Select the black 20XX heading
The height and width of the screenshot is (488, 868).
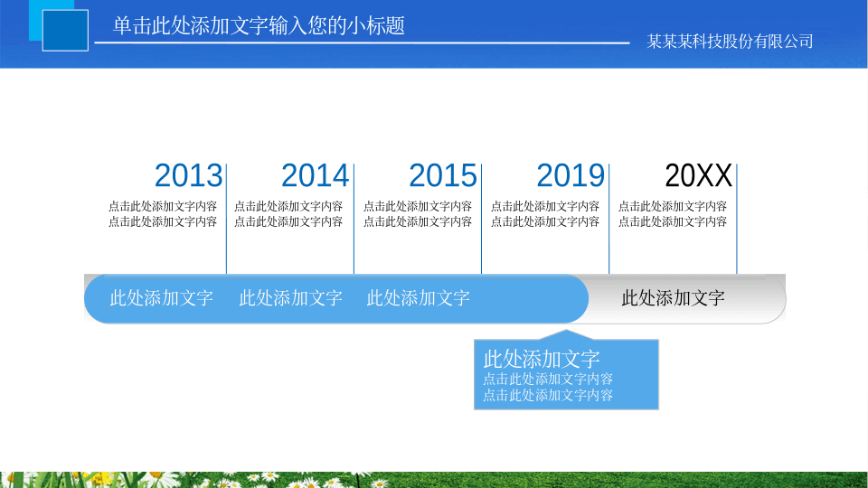(x=698, y=175)
